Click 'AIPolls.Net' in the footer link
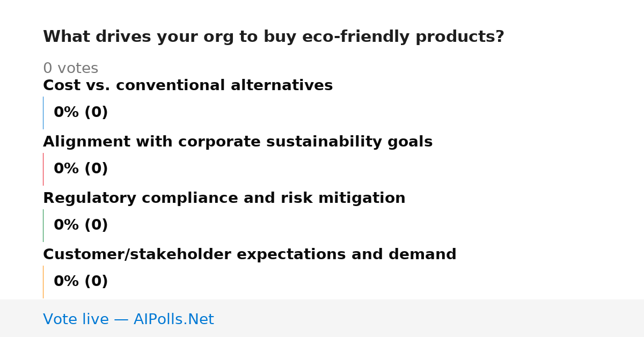This screenshot has width=644, height=337. pos(173,320)
